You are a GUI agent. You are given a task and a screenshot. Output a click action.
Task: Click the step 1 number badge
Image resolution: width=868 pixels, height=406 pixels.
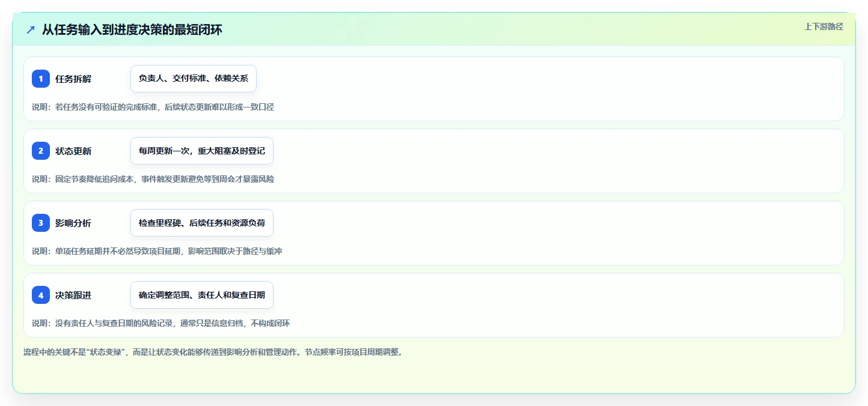click(x=41, y=79)
